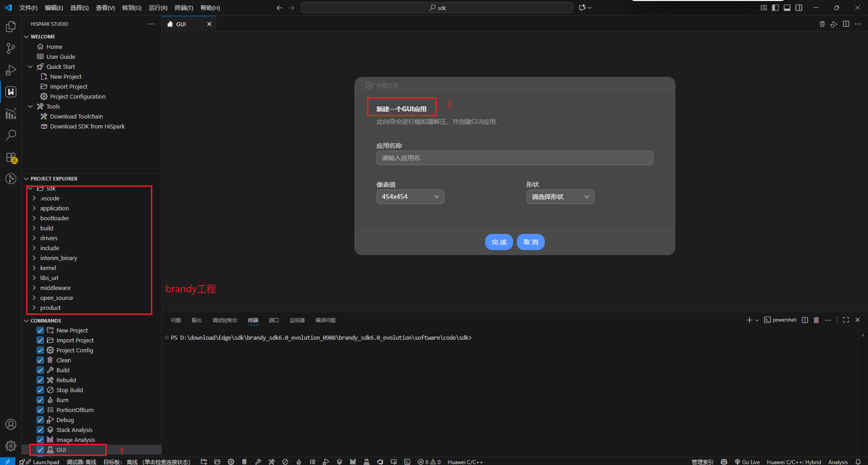Click the 完成 button
The image size is (868, 465).
click(499, 242)
